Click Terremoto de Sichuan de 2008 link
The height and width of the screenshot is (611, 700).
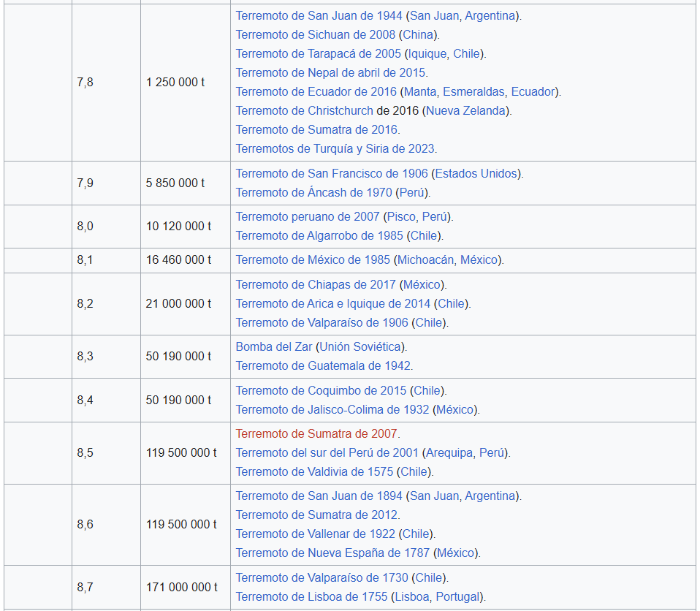click(x=315, y=34)
